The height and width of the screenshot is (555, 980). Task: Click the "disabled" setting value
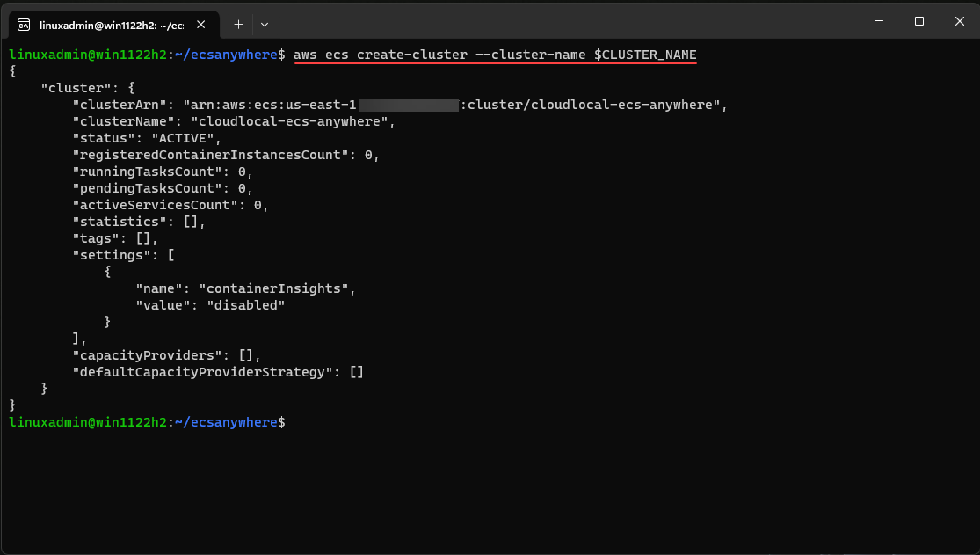click(245, 305)
